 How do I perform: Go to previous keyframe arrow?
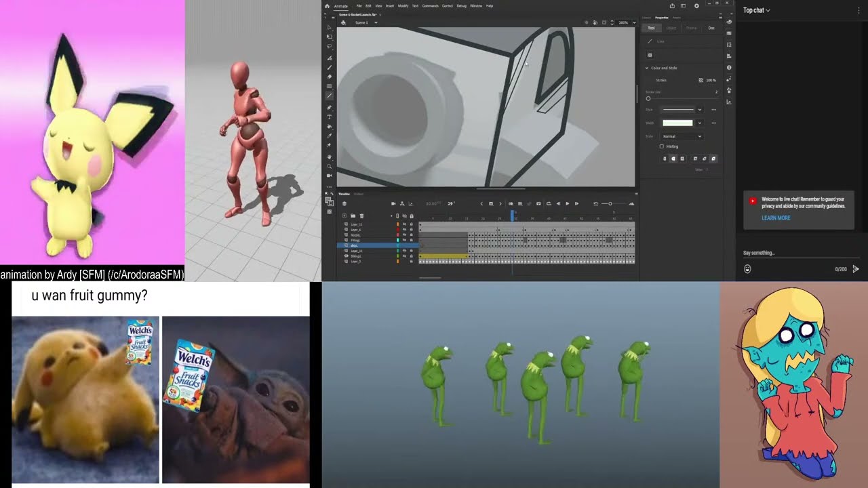[481, 204]
